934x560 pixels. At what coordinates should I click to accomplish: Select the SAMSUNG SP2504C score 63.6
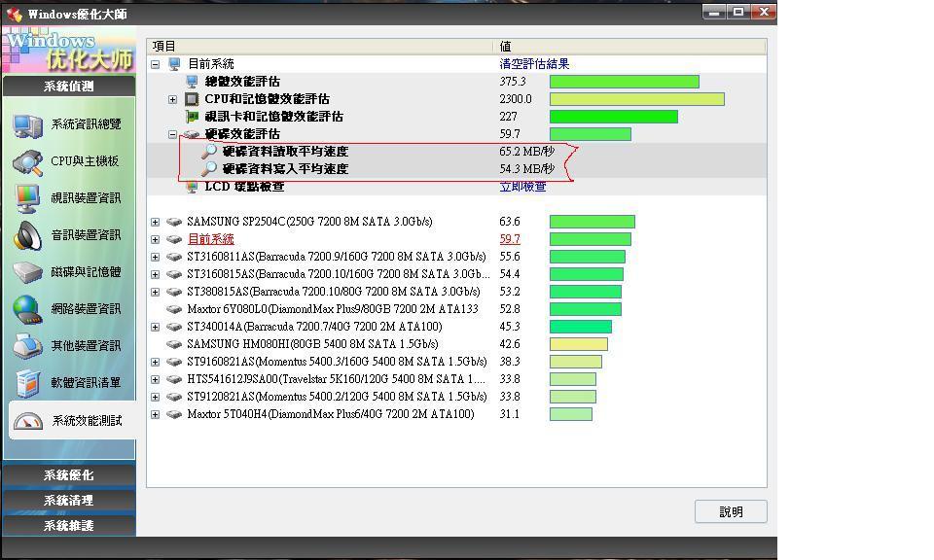click(x=510, y=222)
